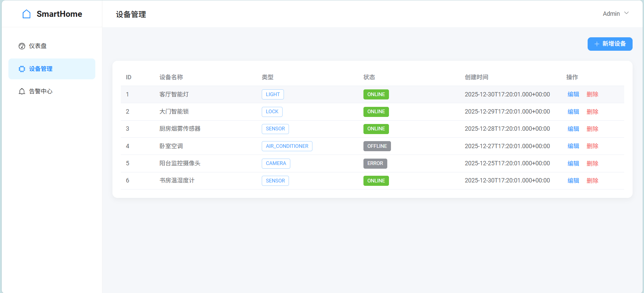
Task: Delete the 阳台监控摄像头 device
Action: pyautogui.click(x=592, y=163)
